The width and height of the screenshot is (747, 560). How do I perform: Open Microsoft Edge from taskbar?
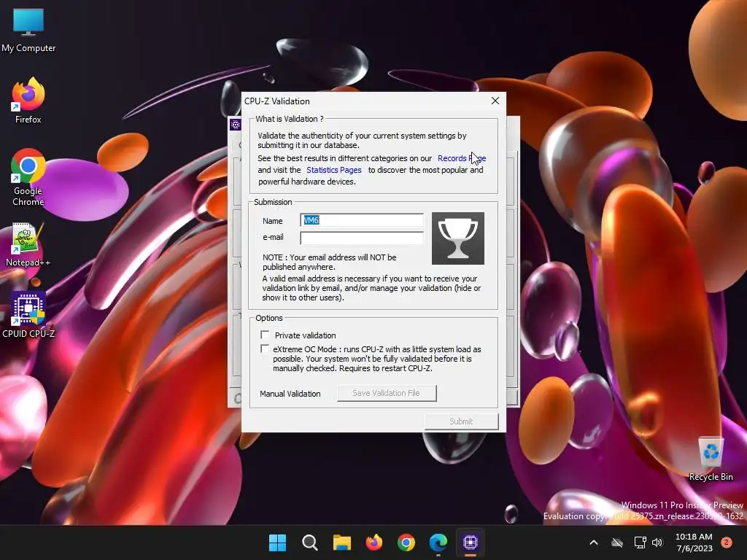pyautogui.click(x=438, y=542)
